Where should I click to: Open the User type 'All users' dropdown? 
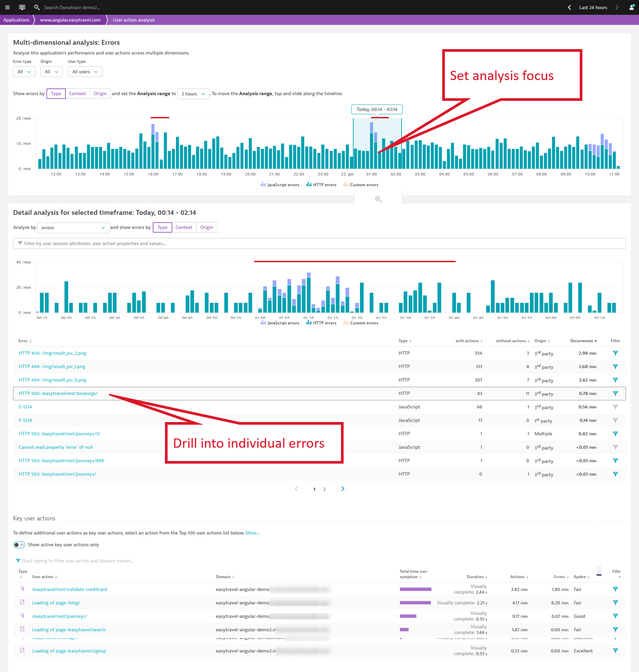[85, 72]
